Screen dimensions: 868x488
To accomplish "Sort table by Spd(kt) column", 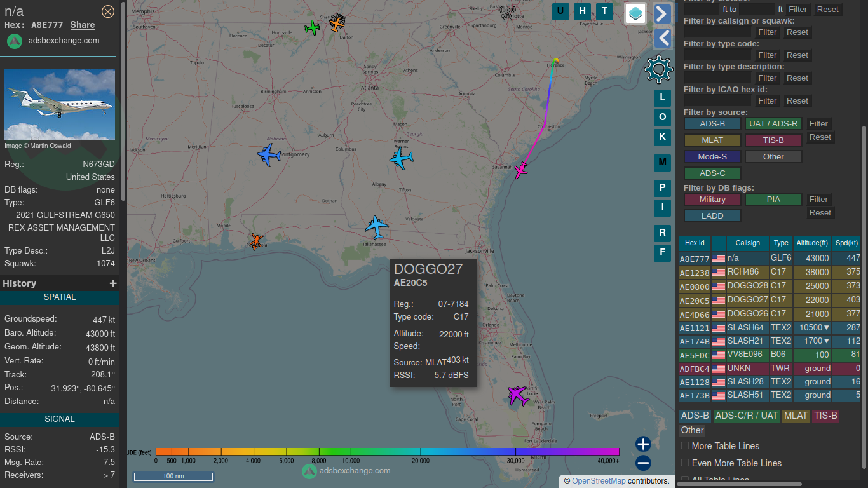I will tap(846, 243).
